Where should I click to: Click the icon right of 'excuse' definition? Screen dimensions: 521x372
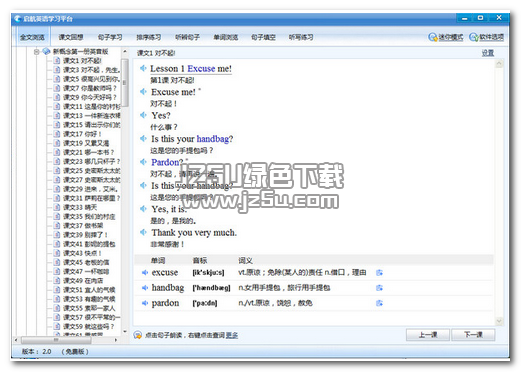[379, 273]
